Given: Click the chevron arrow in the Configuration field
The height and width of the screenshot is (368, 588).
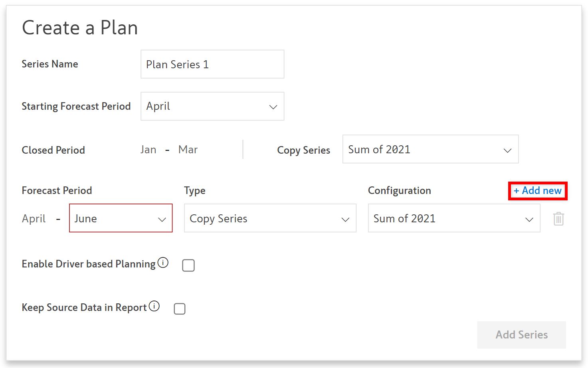Looking at the screenshot, I should (x=529, y=220).
